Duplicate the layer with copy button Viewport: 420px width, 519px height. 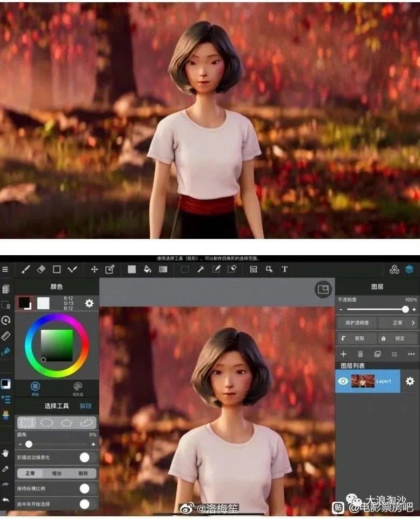377,354
